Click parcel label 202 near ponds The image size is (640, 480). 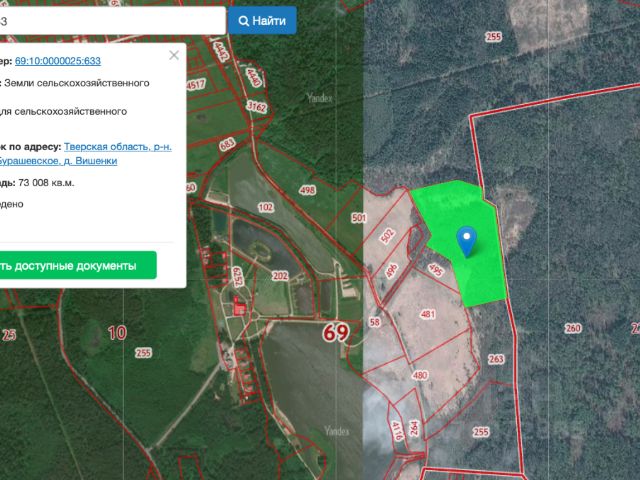280,276
